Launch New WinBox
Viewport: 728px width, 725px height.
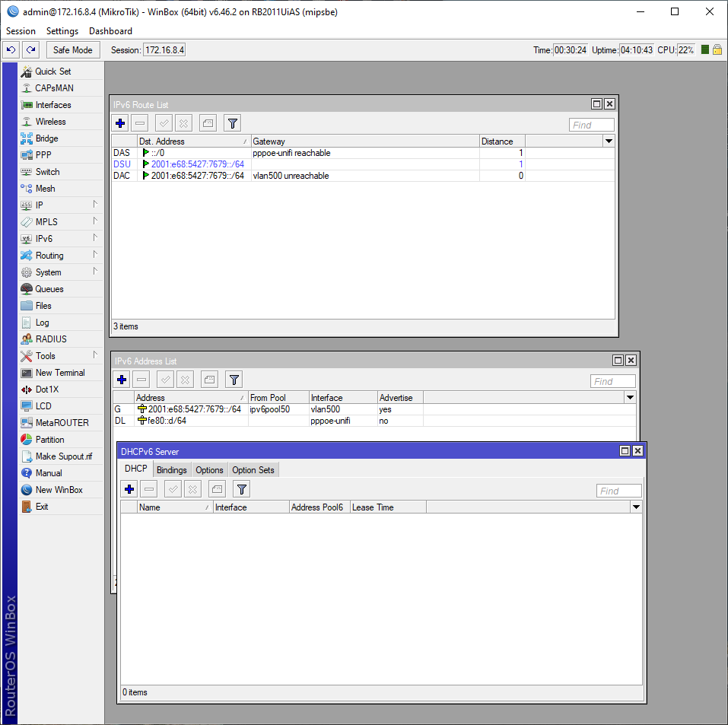tap(60, 489)
